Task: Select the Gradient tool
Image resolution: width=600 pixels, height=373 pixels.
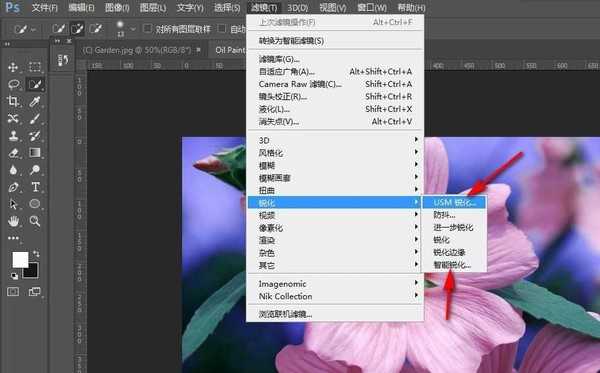Action: (x=35, y=153)
